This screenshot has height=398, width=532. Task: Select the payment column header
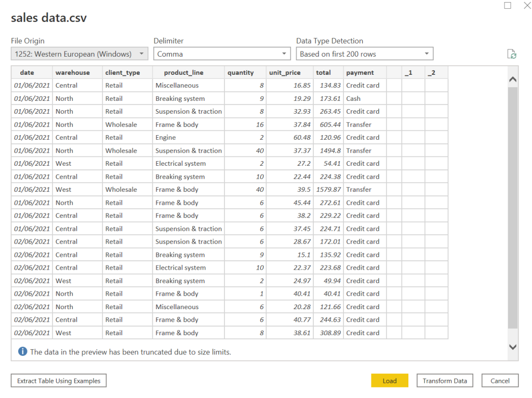click(x=365, y=73)
